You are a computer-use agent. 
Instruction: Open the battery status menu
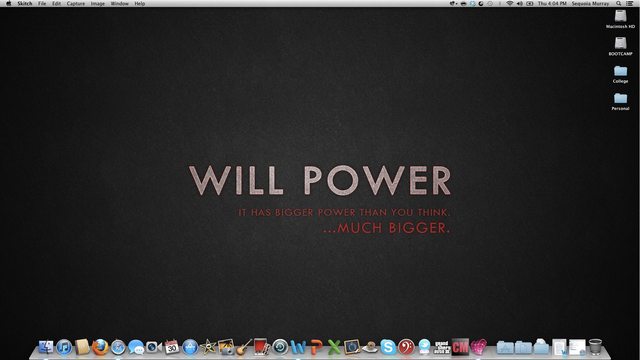[530, 3]
